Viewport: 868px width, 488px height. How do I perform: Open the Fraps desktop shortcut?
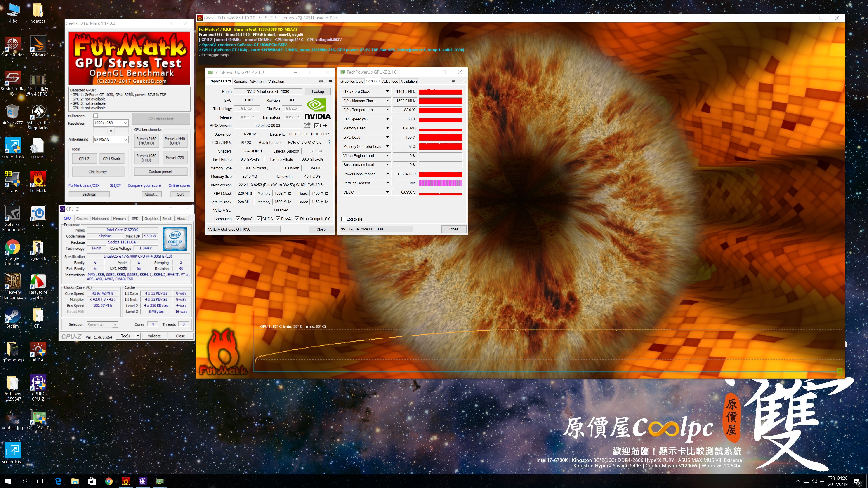click(12, 182)
